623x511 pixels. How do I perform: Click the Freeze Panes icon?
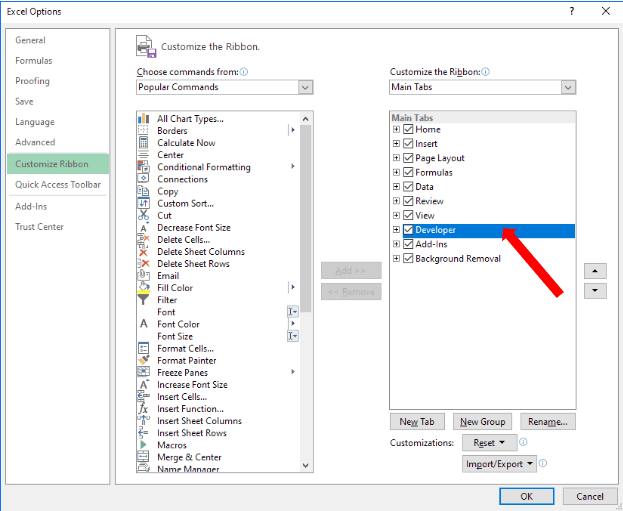[143, 372]
